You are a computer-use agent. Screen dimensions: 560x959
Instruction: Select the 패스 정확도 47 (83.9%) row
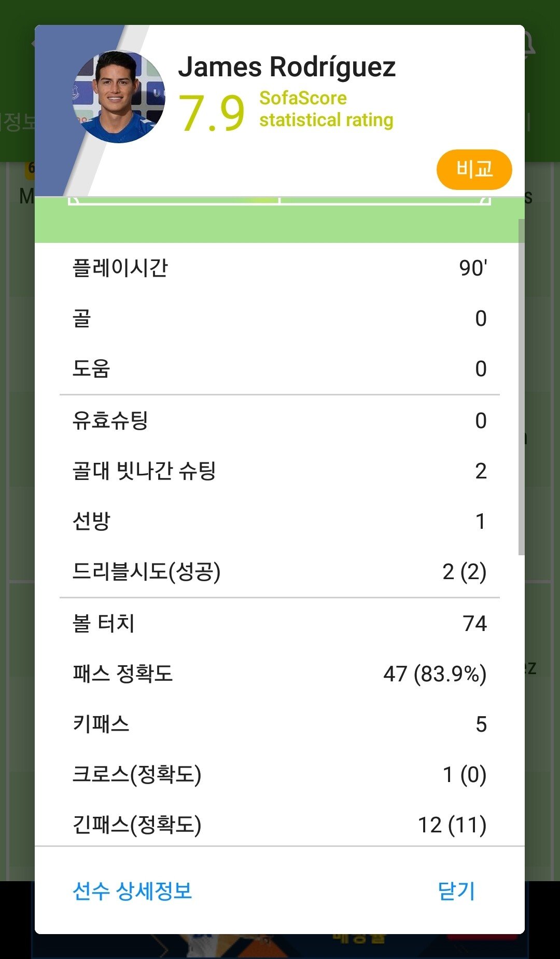(279, 674)
